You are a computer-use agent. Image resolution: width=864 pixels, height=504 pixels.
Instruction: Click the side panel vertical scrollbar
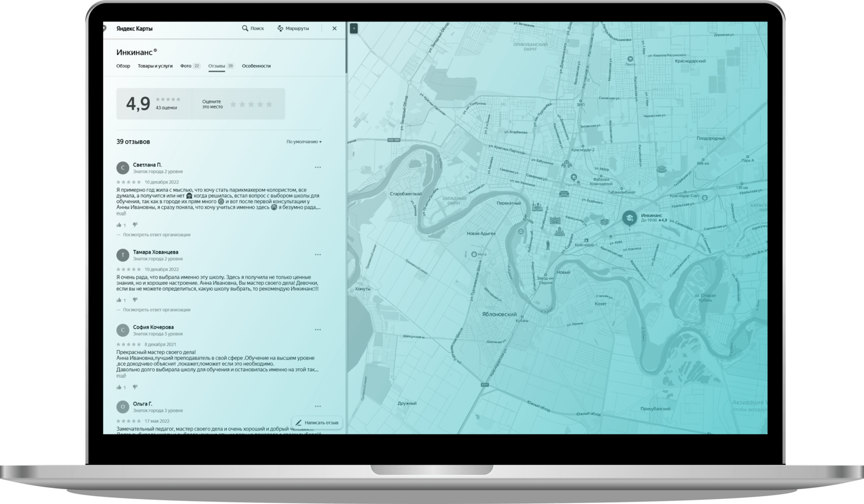click(x=346, y=47)
